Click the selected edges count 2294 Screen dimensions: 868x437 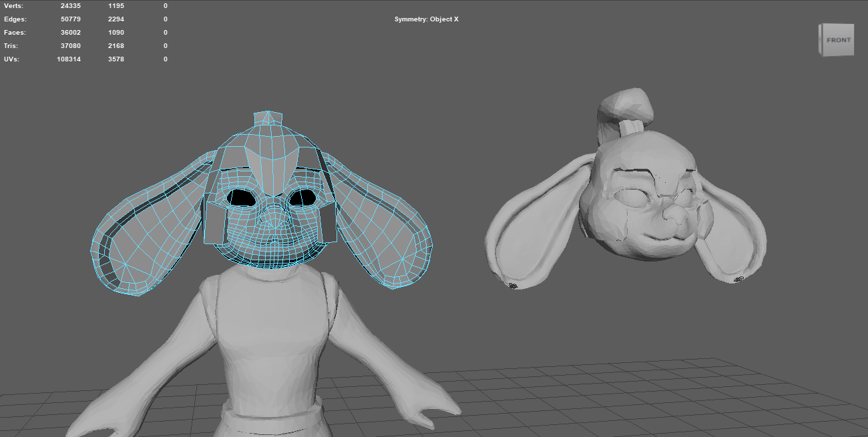tap(116, 19)
